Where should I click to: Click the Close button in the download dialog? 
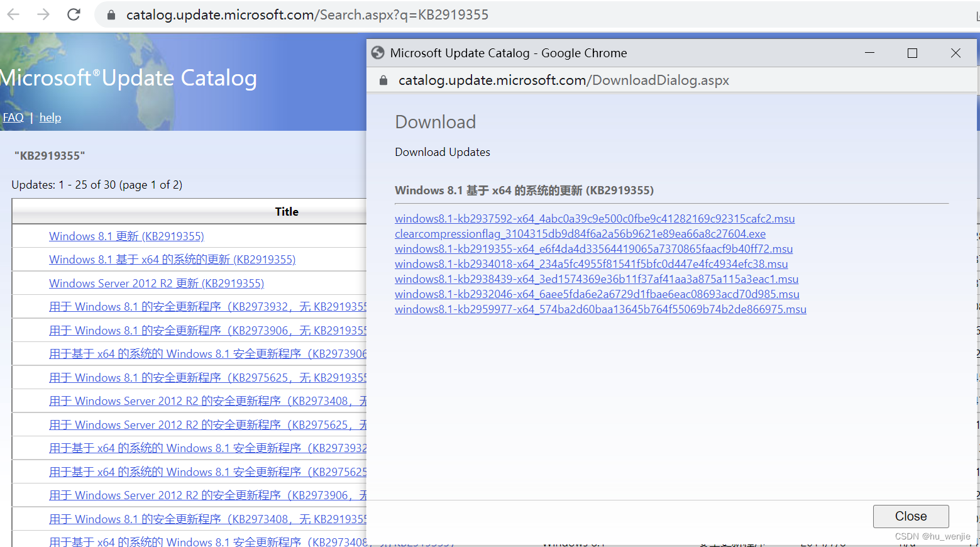tap(910, 516)
